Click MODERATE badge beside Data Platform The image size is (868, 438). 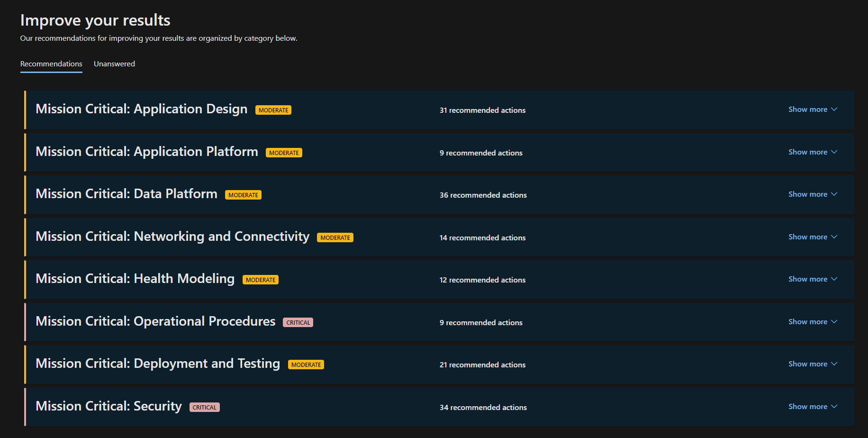point(243,195)
